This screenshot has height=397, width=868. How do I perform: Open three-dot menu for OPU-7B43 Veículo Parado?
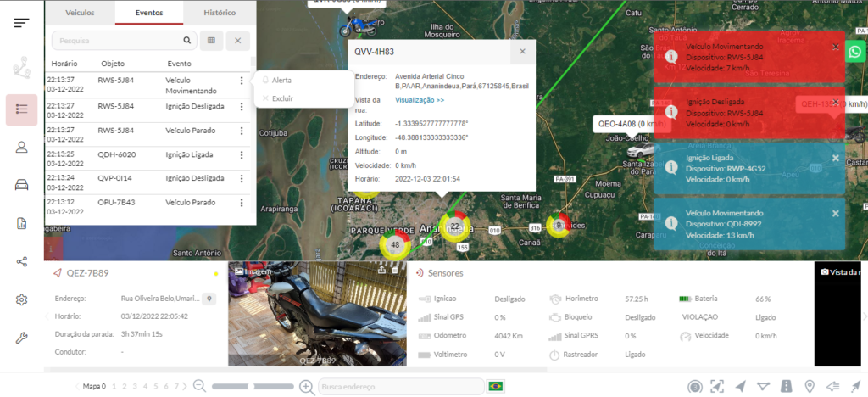click(x=242, y=203)
